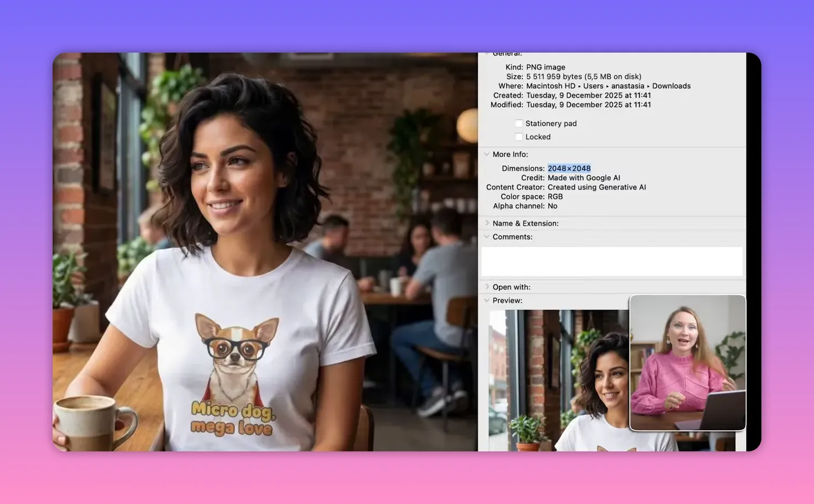Viewport: 814px width, 504px height.
Task: Click the presenter webcam overlay video
Action: tap(687, 362)
